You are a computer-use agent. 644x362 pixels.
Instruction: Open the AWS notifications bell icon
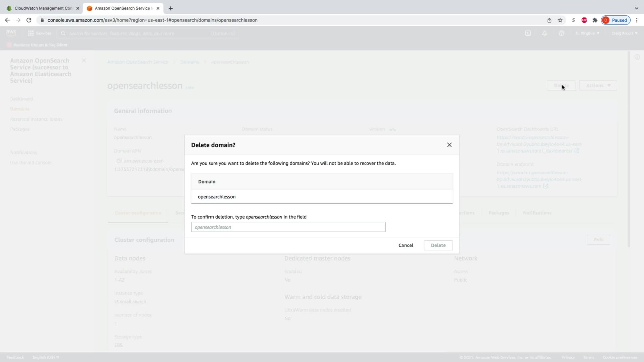click(545, 33)
